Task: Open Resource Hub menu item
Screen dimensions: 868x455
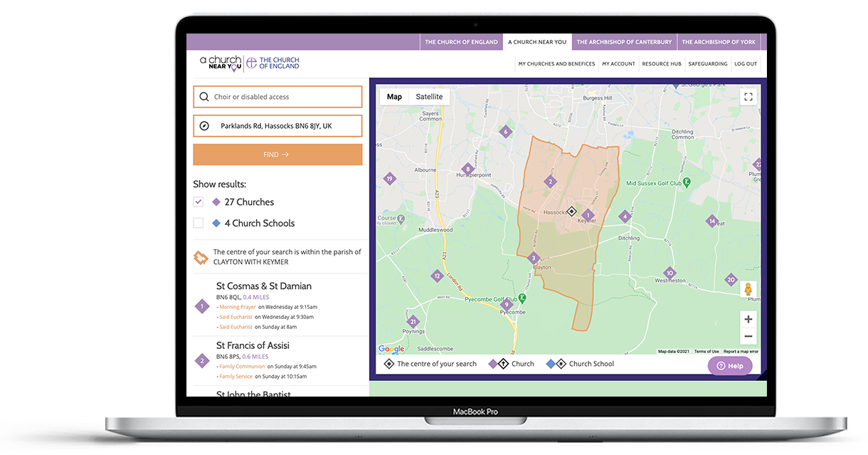Action: [x=662, y=63]
